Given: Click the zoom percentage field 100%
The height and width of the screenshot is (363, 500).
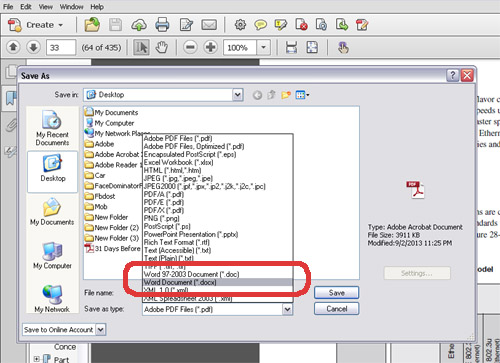Looking at the screenshot, I should 240,48.
